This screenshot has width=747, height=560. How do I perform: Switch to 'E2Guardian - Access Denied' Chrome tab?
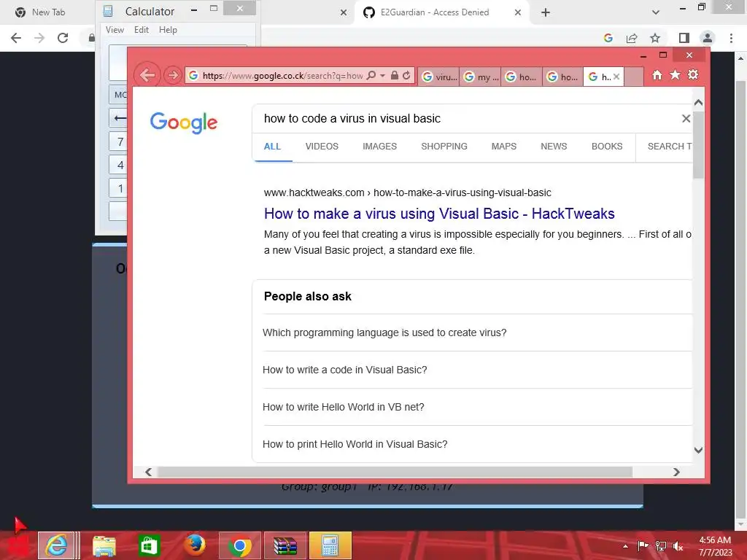click(433, 12)
